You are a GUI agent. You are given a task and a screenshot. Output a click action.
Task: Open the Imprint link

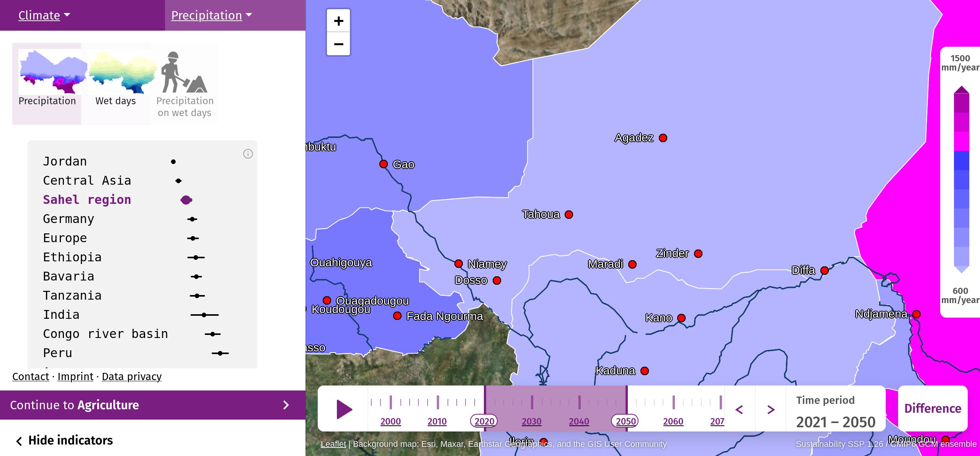click(75, 377)
